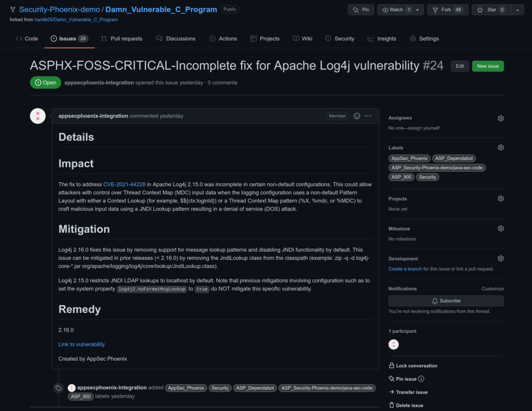The image size is (532, 411).
Task: Click the green New issue button
Action: click(487, 66)
